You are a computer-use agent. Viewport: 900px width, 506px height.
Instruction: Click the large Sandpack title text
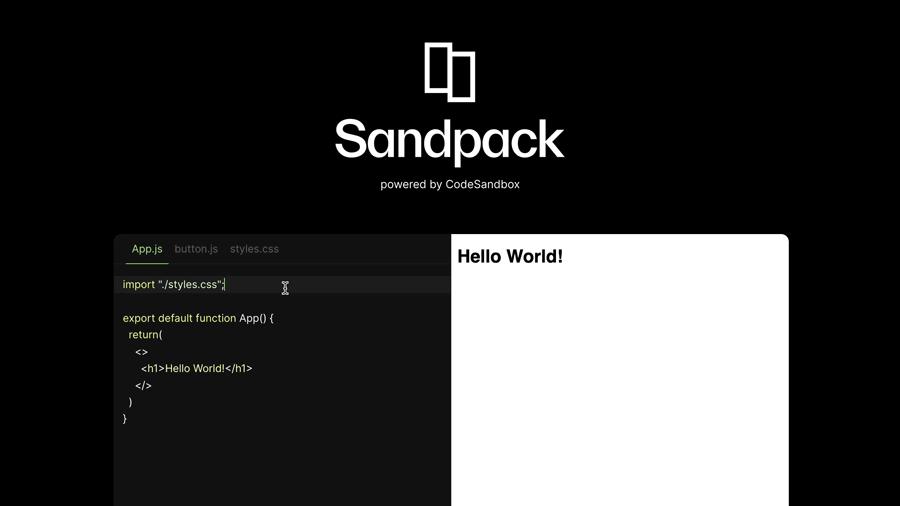(x=449, y=139)
